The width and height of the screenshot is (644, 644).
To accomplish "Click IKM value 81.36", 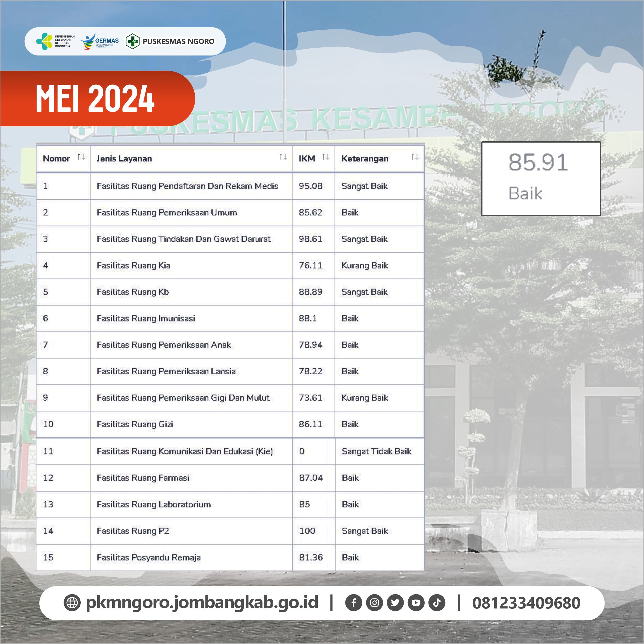I will coord(311,557).
